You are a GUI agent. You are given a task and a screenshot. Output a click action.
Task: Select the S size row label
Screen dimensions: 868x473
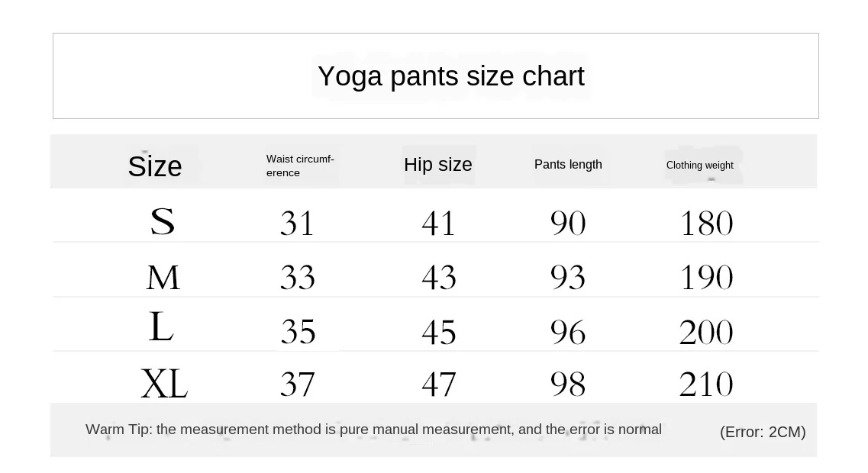[x=163, y=222]
